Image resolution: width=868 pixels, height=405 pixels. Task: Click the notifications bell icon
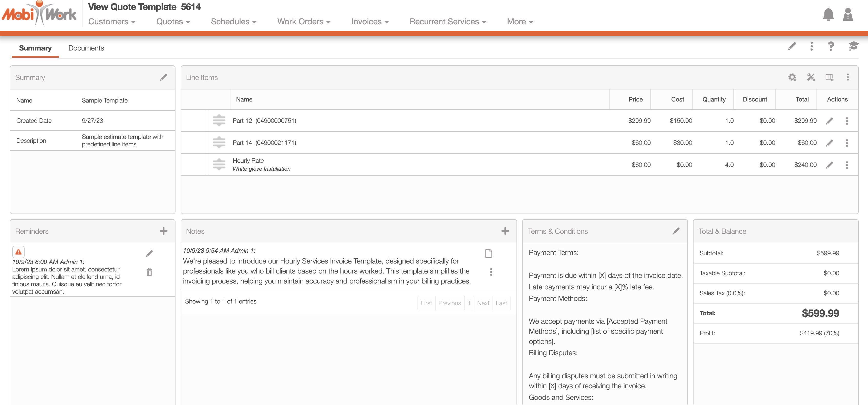pyautogui.click(x=828, y=15)
